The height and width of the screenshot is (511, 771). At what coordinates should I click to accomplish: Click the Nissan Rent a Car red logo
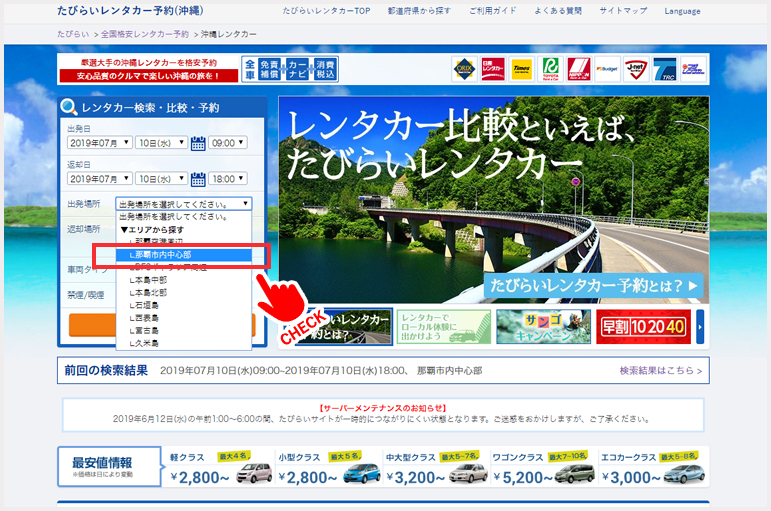493,68
